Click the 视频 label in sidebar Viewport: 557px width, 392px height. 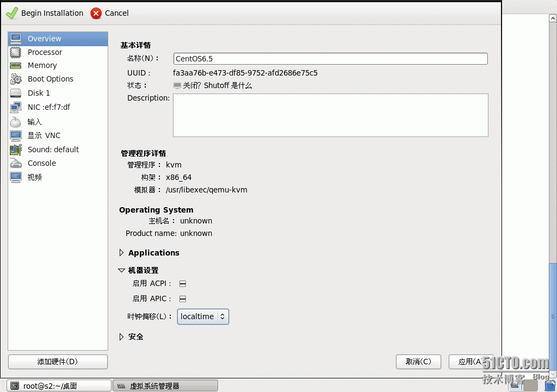[x=35, y=177]
